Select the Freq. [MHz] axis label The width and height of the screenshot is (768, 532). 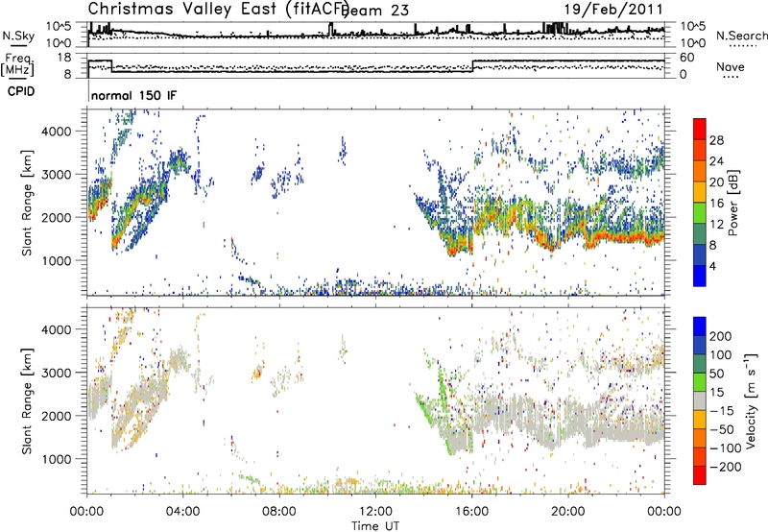(17, 65)
